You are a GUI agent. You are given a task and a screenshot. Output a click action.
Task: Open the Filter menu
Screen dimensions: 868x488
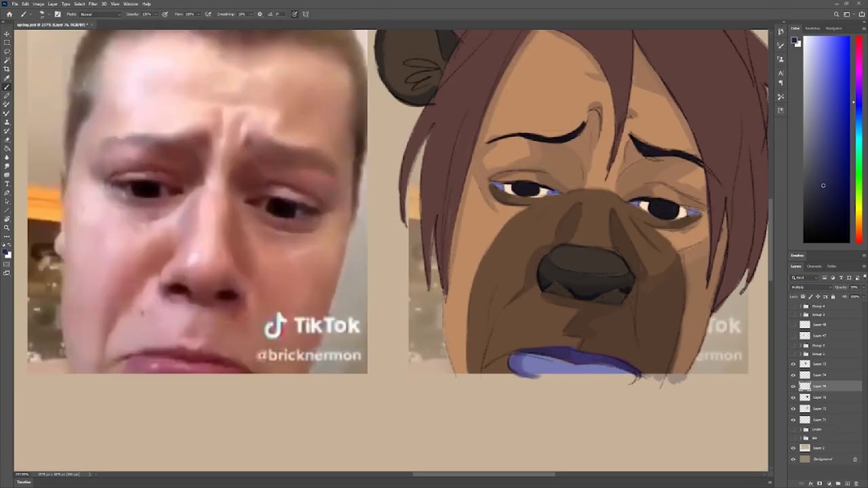[93, 4]
